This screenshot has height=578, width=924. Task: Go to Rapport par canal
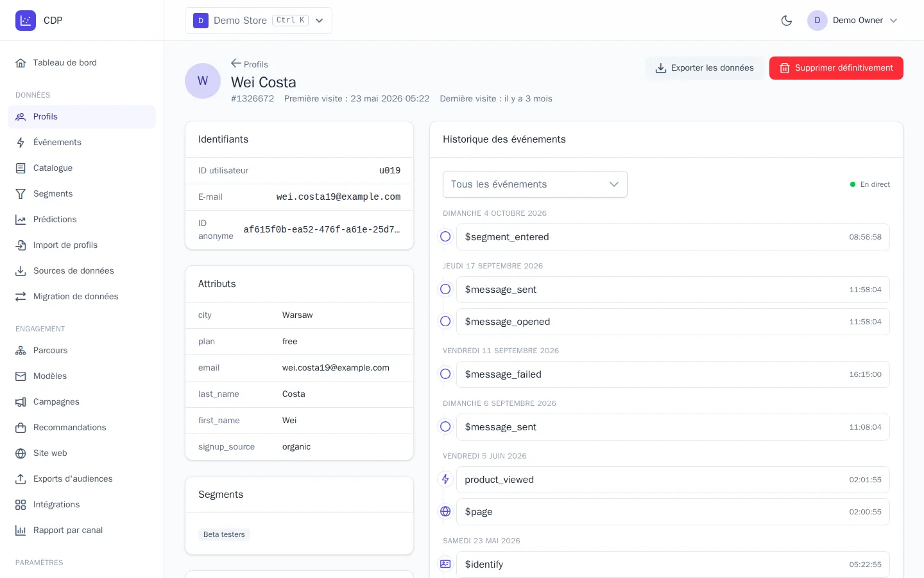coord(82,530)
